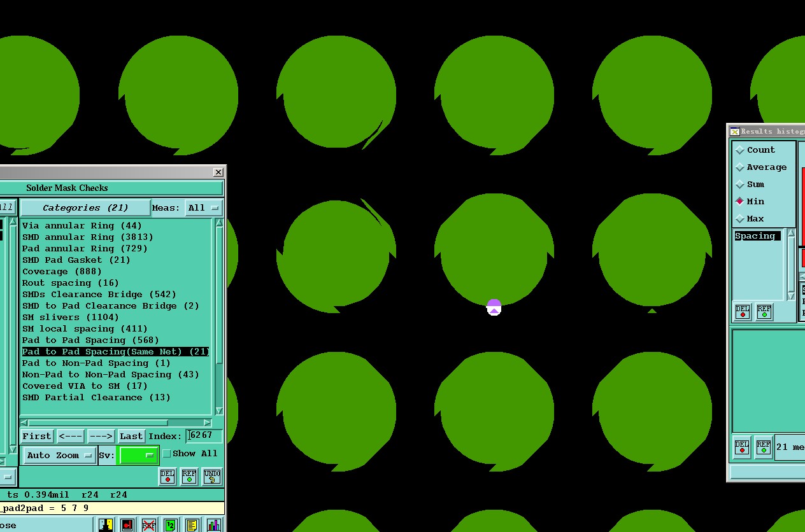Screen dimensions: 805x532
Task: Click scroll-down arrow of categories list
Action: 220,411
